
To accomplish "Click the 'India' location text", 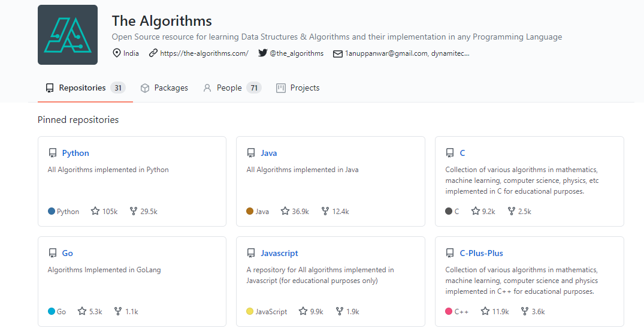I will (x=131, y=53).
